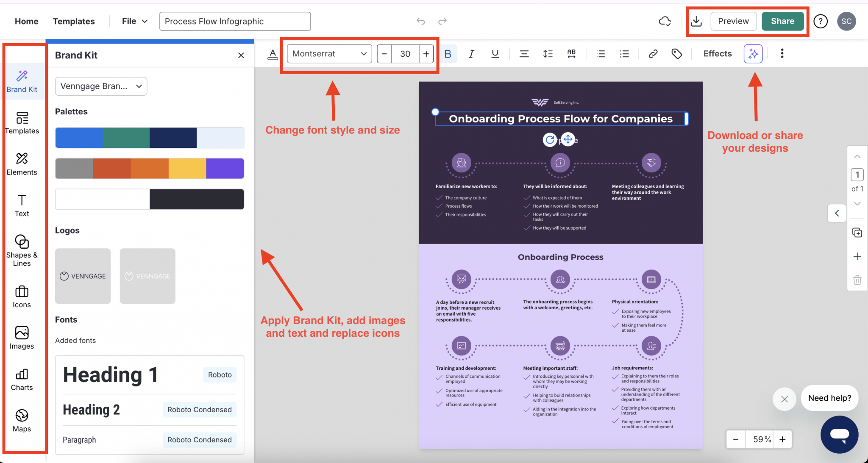Click the green Share button
868x463 pixels.
click(782, 21)
